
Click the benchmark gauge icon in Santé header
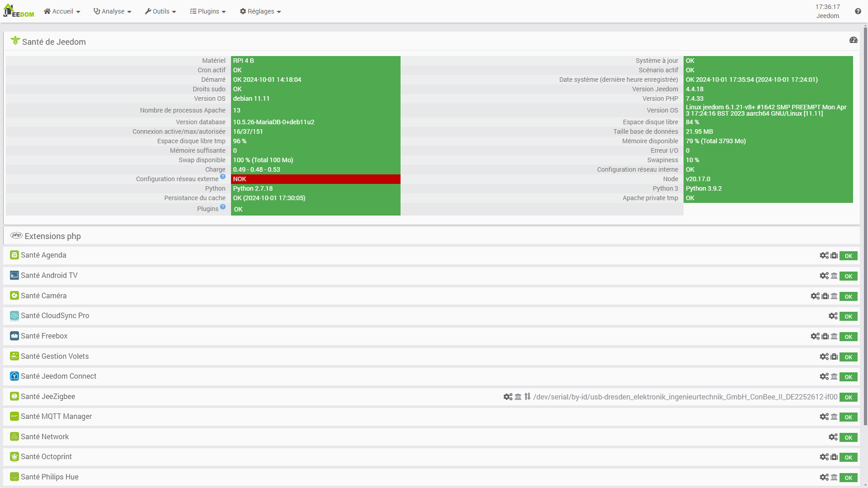(853, 40)
